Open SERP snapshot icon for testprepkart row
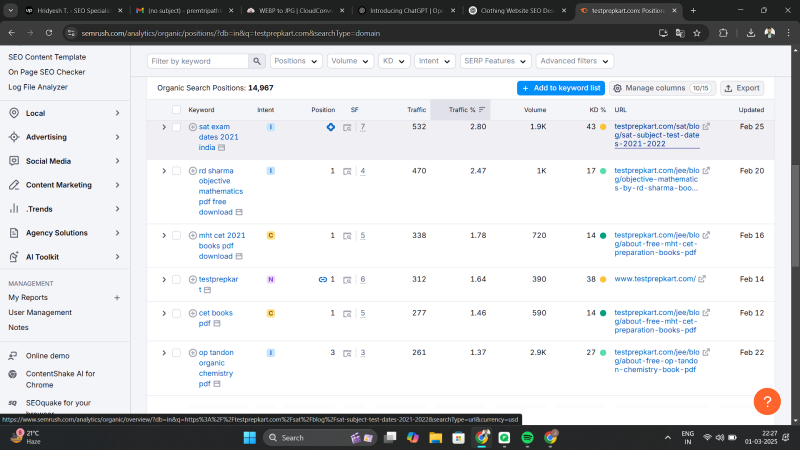This screenshot has width=800, height=450. tap(347, 279)
